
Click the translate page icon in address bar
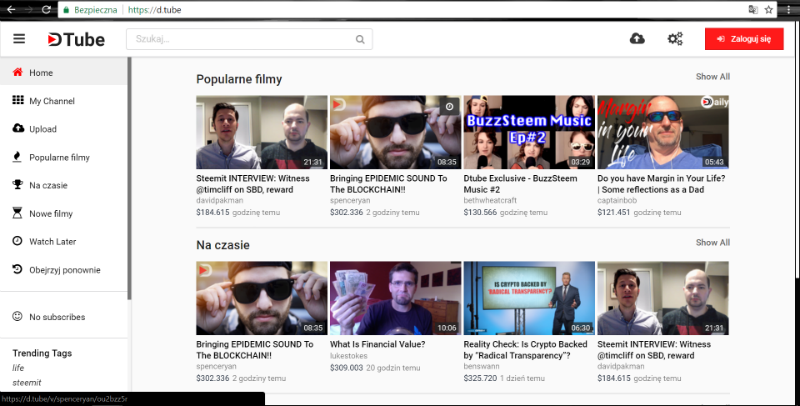click(753, 10)
